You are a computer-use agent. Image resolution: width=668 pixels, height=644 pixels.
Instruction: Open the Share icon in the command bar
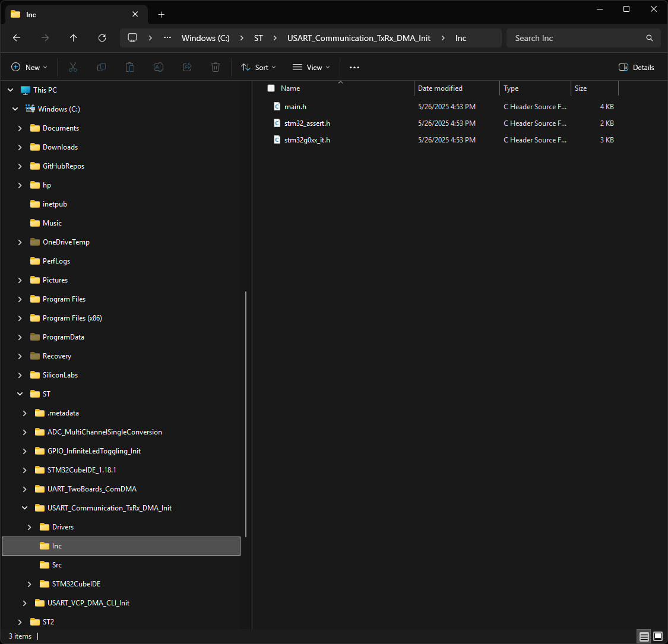pyautogui.click(x=186, y=67)
